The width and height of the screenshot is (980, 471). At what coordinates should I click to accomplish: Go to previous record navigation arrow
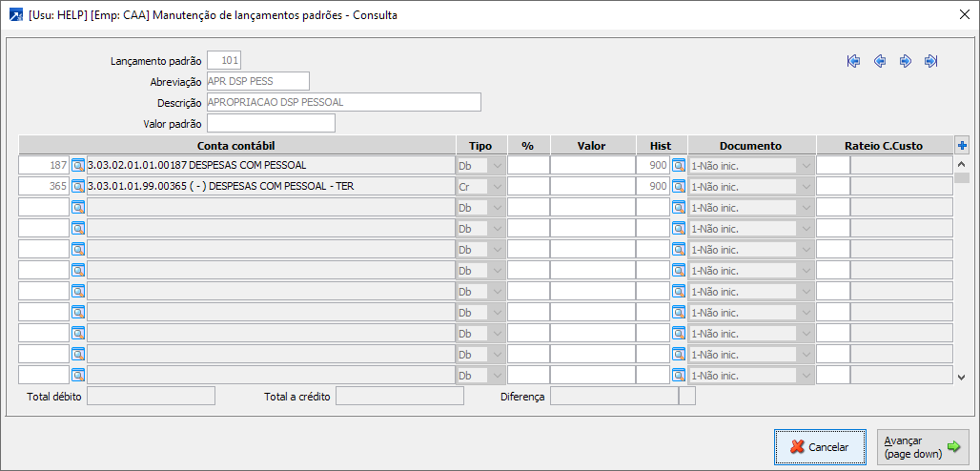(880, 61)
